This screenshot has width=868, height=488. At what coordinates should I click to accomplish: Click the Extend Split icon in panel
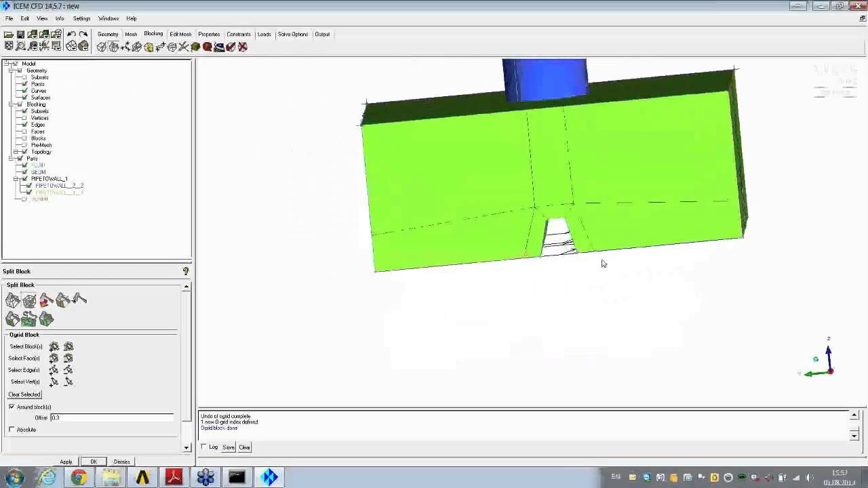pos(46,300)
